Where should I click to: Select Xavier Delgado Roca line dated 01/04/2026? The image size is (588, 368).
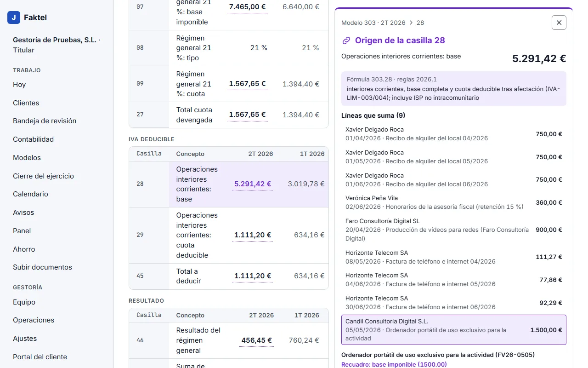click(x=454, y=134)
